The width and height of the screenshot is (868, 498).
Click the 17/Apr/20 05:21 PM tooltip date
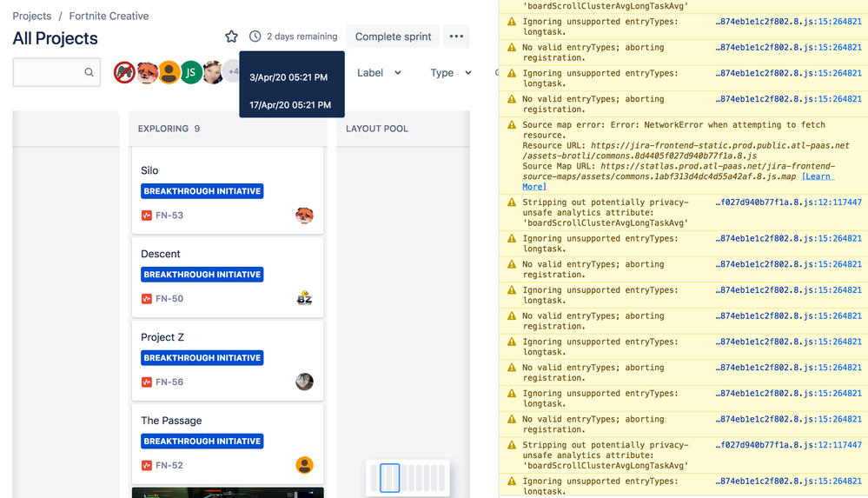click(x=290, y=104)
